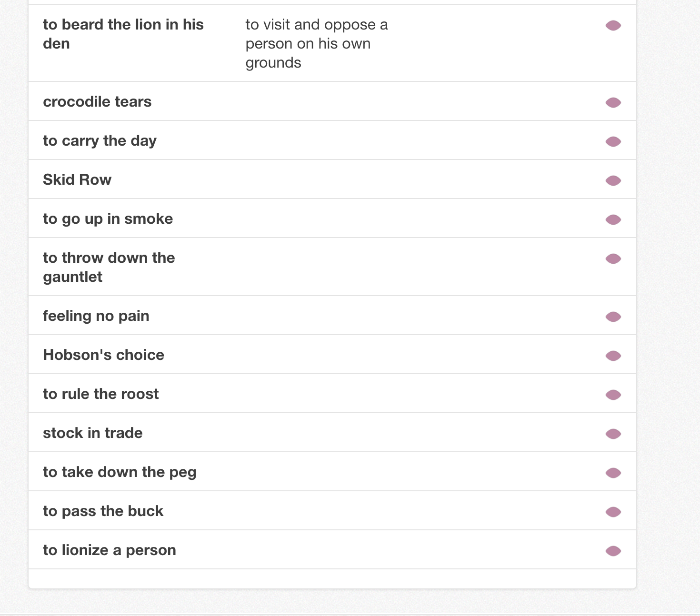Select the 'stock in trade' term text

[93, 433]
